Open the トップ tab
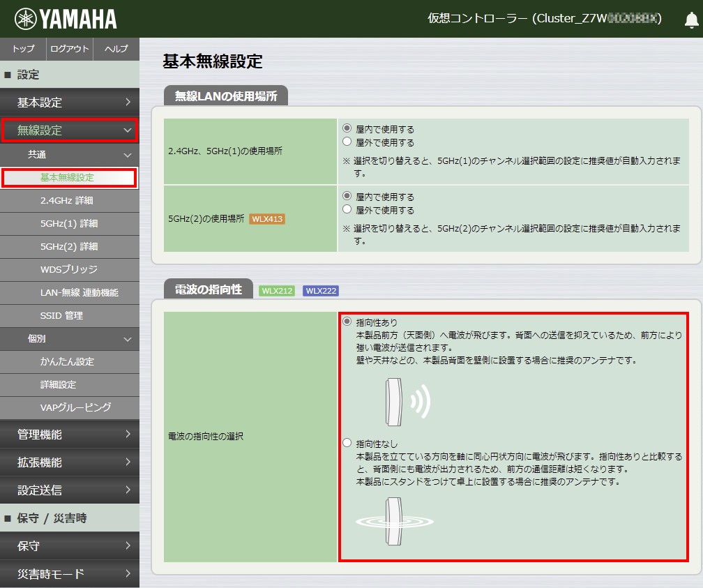 (23, 49)
